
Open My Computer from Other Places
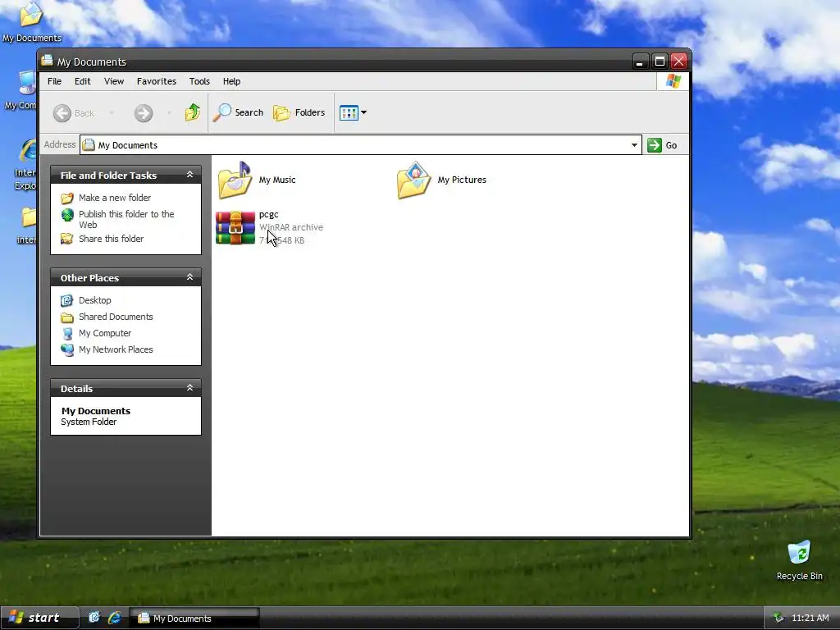pos(105,333)
